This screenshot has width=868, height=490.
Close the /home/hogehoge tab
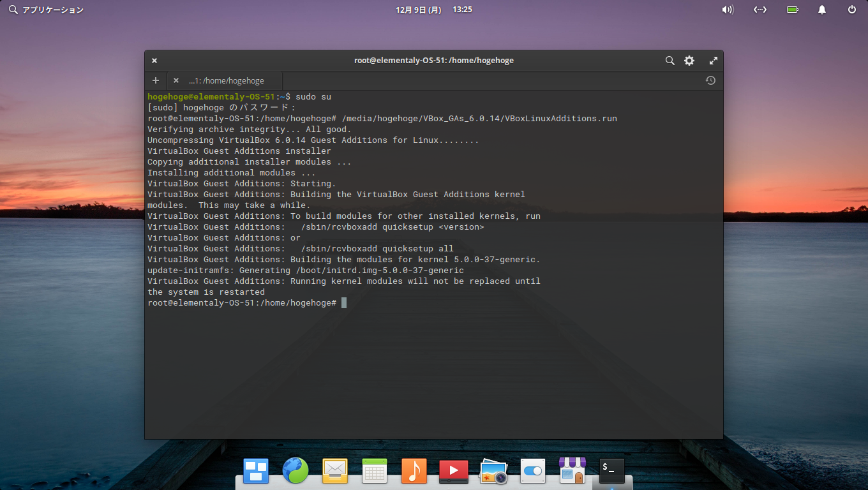[176, 80]
